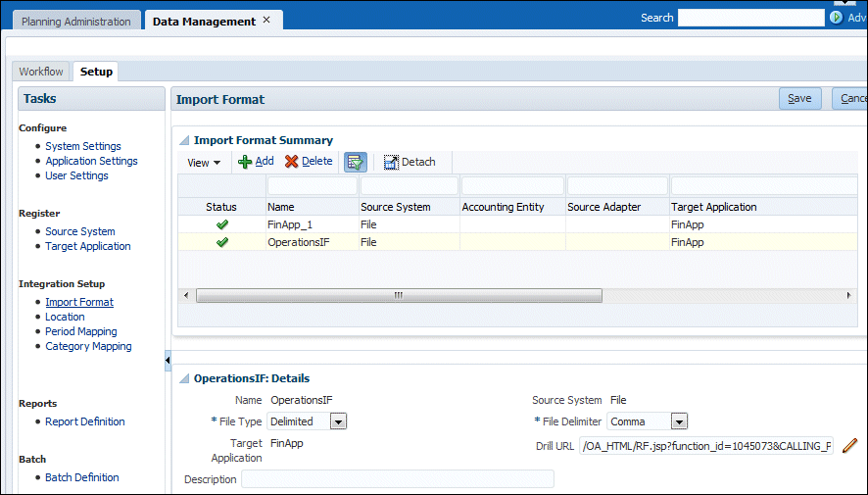Switch to the Workflow tab
The height and width of the screenshot is (495, 868).
pos(41,72)
